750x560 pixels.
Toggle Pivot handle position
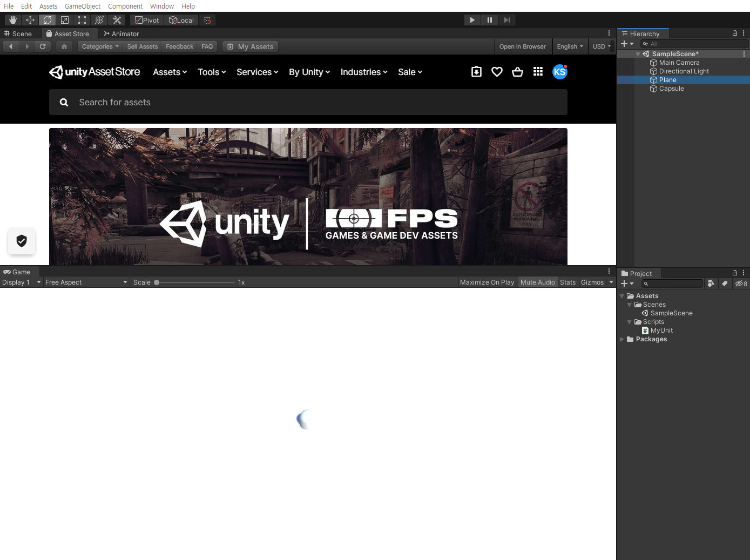tap(147, 20)
